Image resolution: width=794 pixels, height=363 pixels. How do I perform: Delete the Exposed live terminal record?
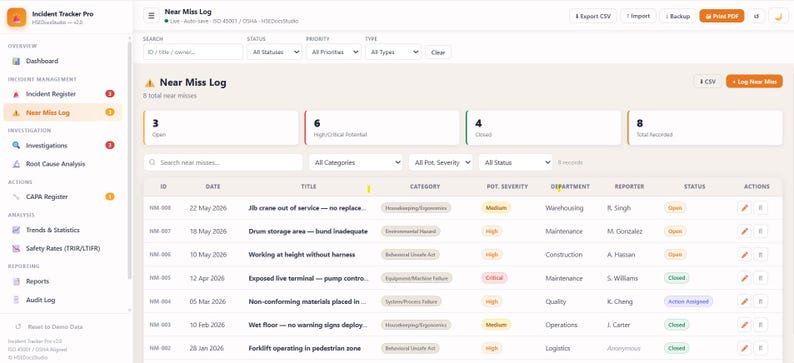click(x=760, y=278)
